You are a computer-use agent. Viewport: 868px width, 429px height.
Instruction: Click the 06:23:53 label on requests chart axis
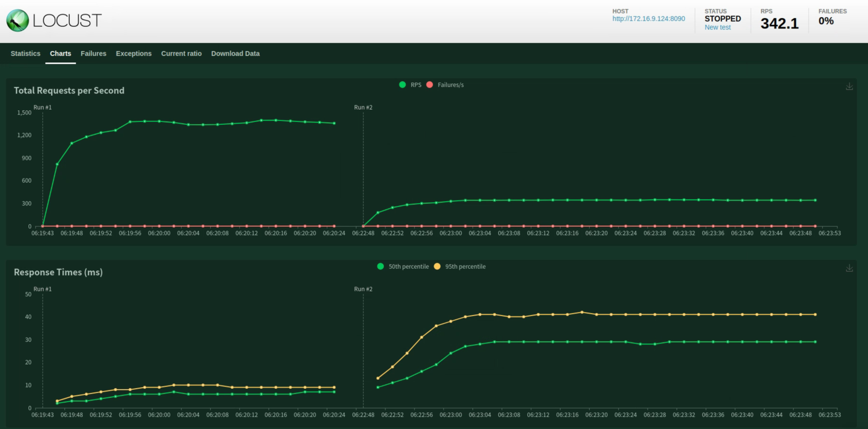(830, 233)
